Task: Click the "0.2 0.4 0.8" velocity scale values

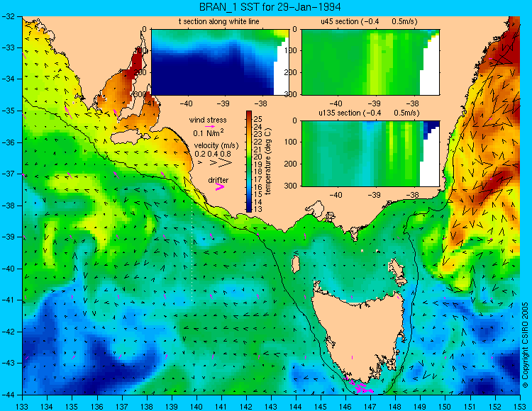Action: point(213,154)
